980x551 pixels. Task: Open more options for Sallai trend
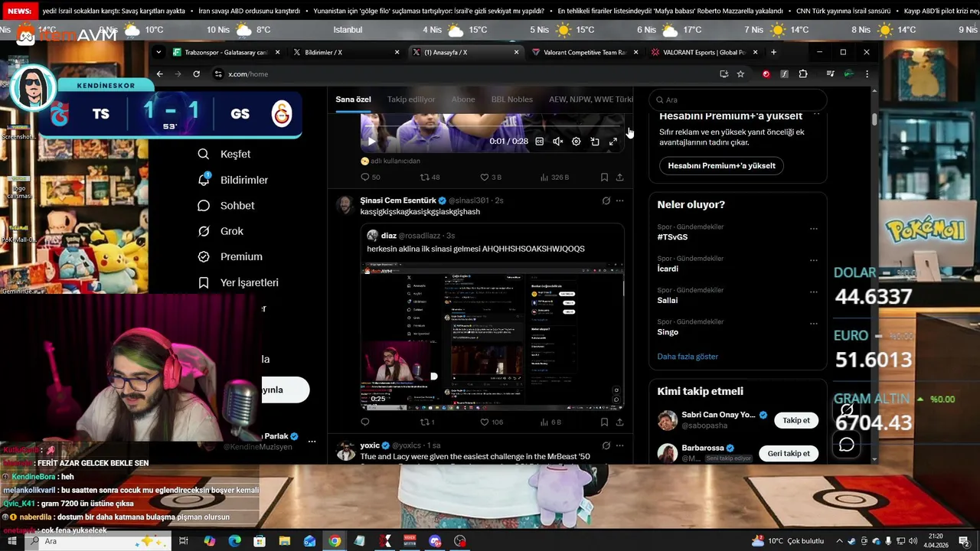coord(813,292)
